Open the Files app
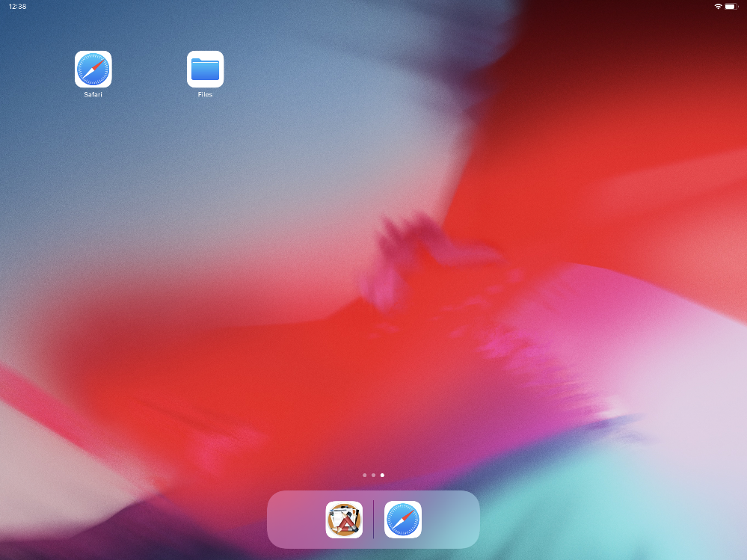The width and height of the screenshot is (747, 560). [206, 69]
